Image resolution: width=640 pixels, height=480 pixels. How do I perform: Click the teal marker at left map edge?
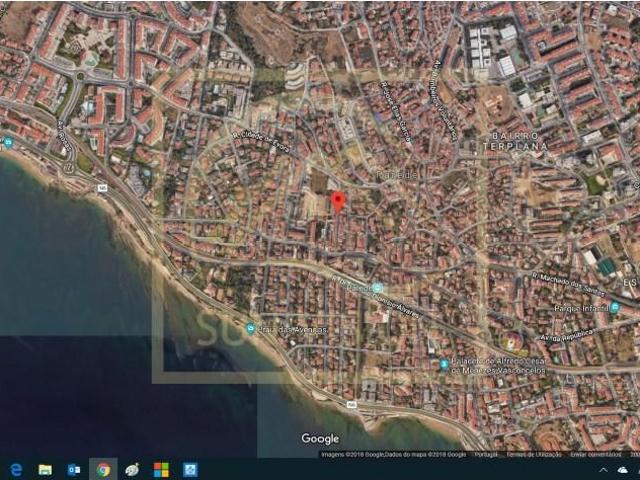point(8,142)
